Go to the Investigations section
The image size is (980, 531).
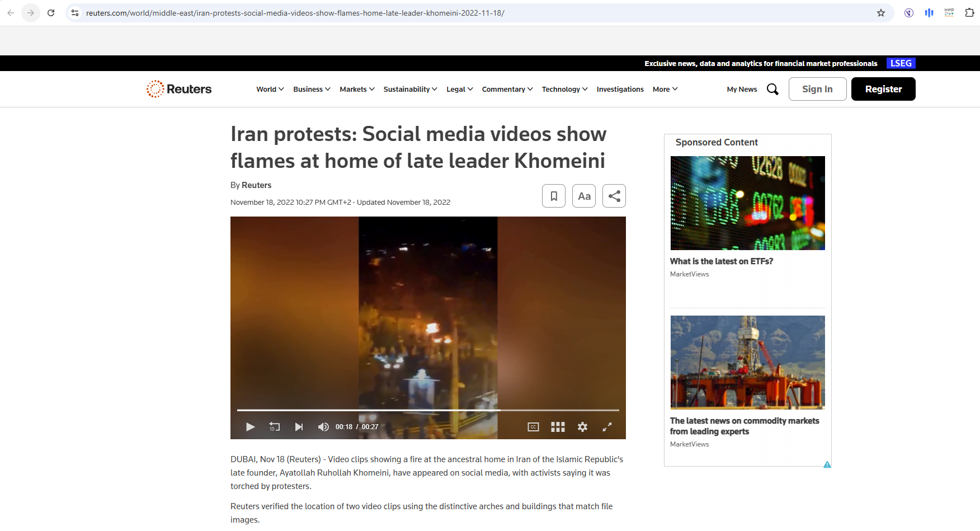[x=620, y=89]
